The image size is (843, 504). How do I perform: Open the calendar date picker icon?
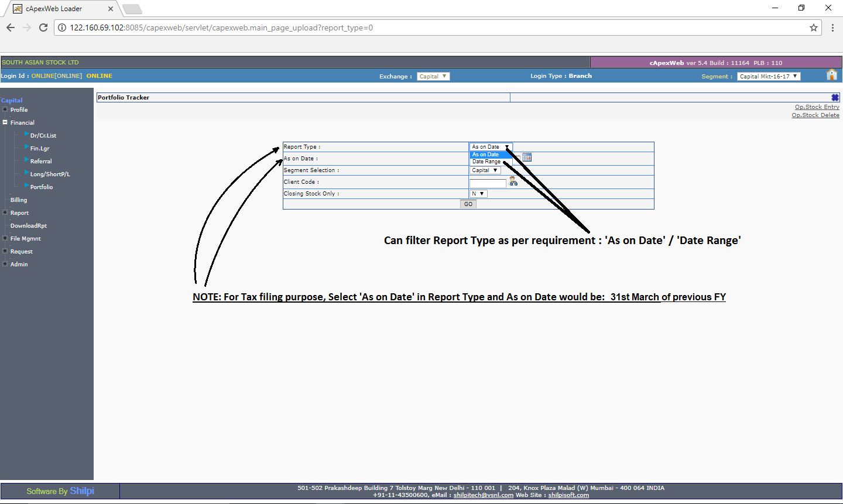(x=527, y=157)
